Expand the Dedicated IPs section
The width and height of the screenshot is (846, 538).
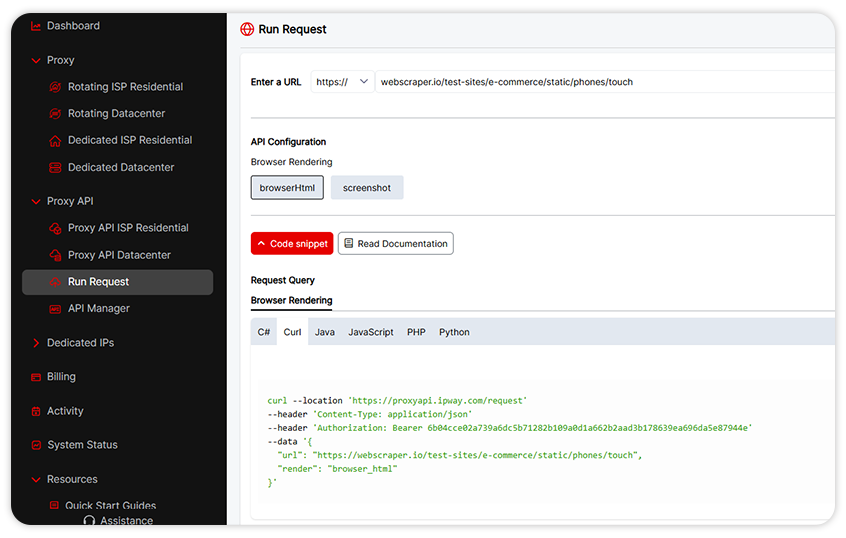tap(37, 343)
